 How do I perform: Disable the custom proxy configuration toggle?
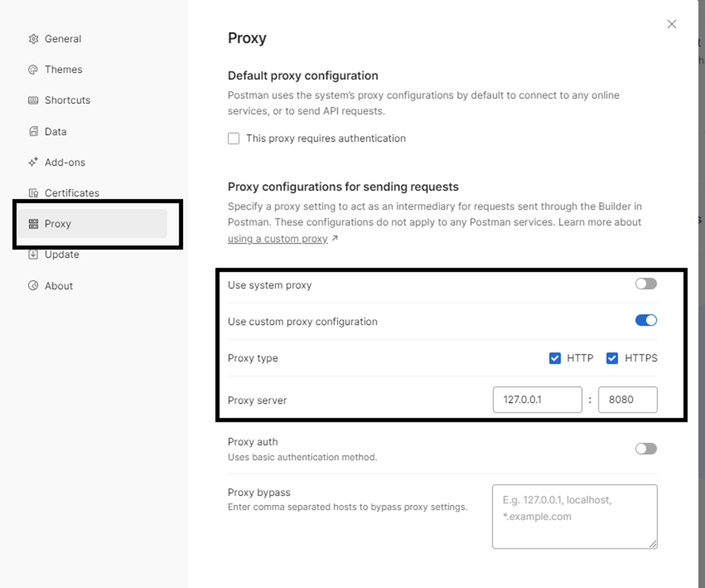[646, 320]
